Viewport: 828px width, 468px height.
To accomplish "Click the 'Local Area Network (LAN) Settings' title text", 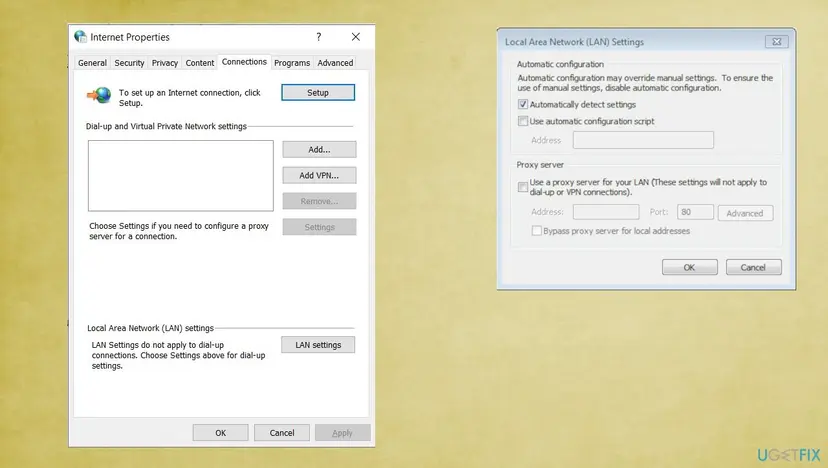I will (x=575, y=42).
